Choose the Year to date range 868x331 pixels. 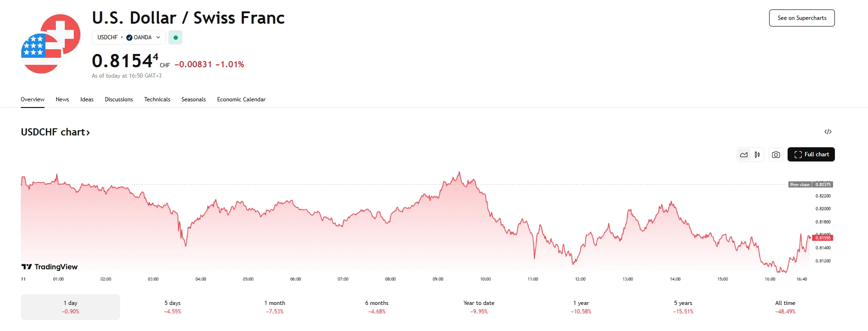(479, 307)
